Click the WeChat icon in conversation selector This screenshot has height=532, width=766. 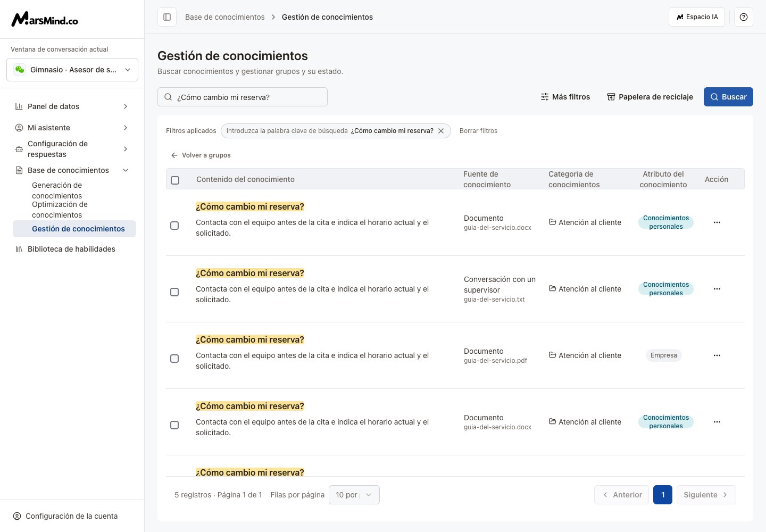tap(20, 70)
